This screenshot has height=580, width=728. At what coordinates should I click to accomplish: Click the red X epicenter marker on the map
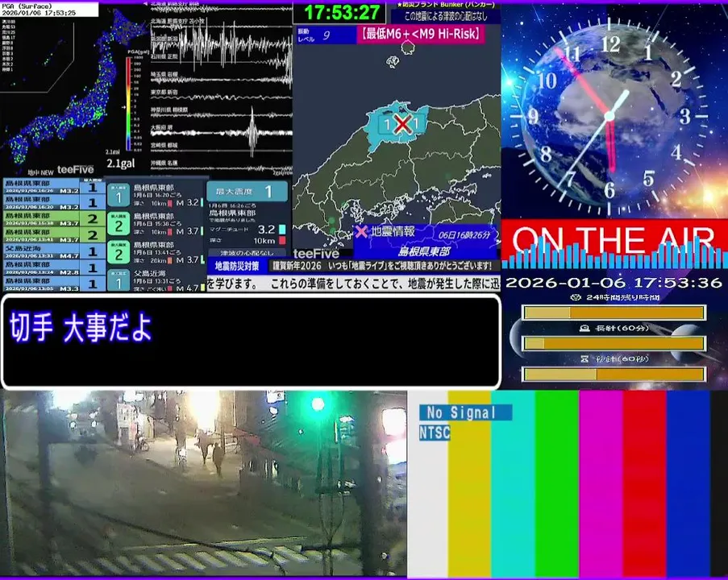coord(402,124)
